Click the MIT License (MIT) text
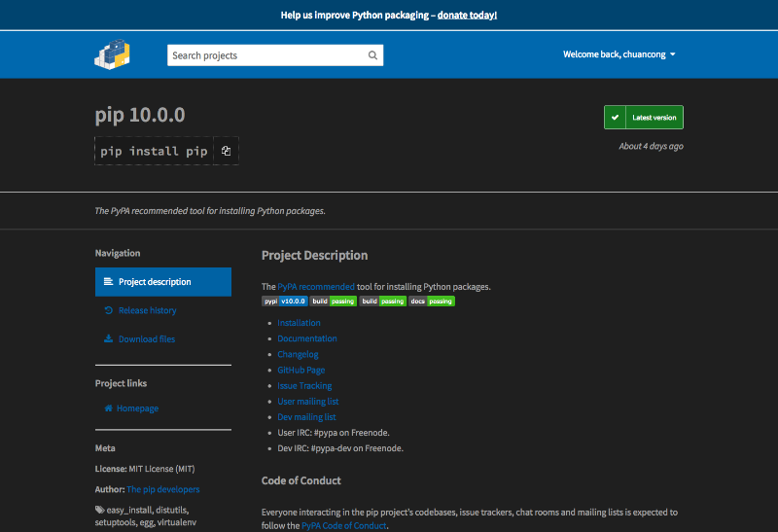The height and width of the screenshot is (532, 778). click(x=161, y=469)
